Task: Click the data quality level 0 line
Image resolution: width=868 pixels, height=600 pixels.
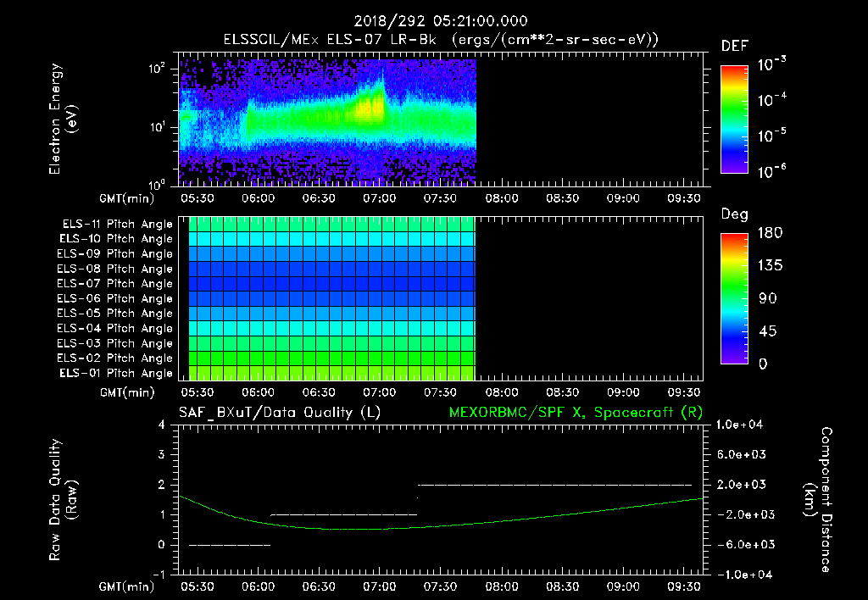Action: pos(230,545)
